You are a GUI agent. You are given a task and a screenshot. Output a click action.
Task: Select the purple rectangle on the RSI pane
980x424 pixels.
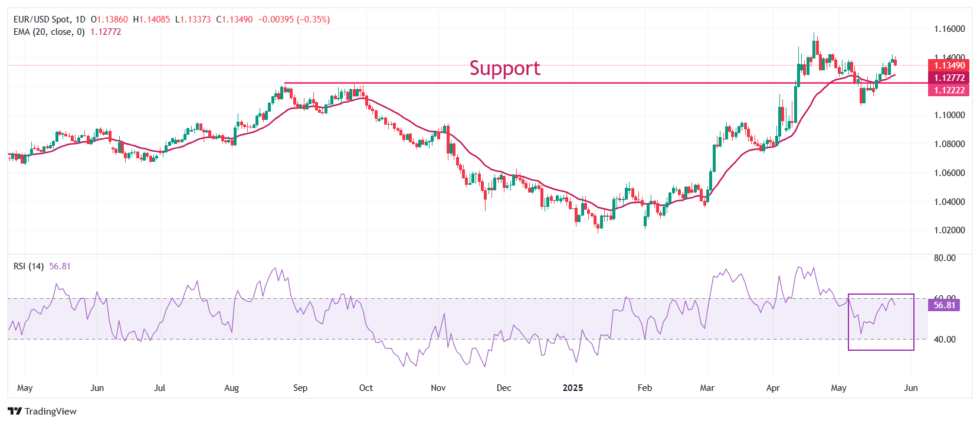(x=881, y=294)
